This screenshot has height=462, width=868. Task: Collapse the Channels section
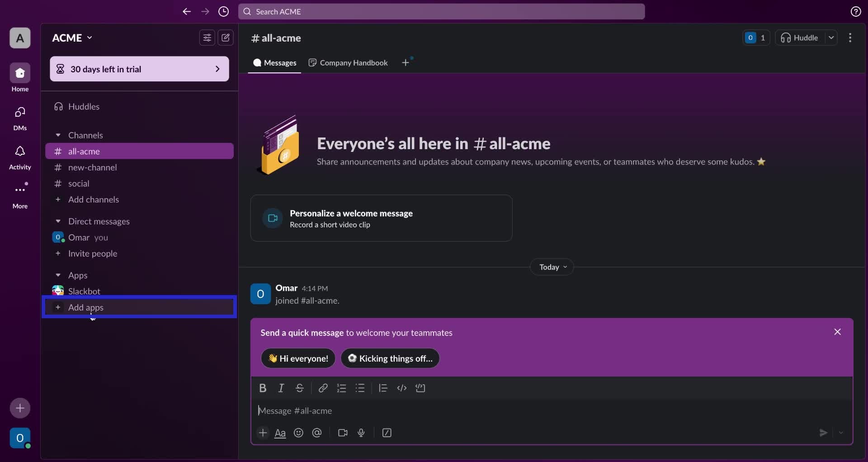58,135
